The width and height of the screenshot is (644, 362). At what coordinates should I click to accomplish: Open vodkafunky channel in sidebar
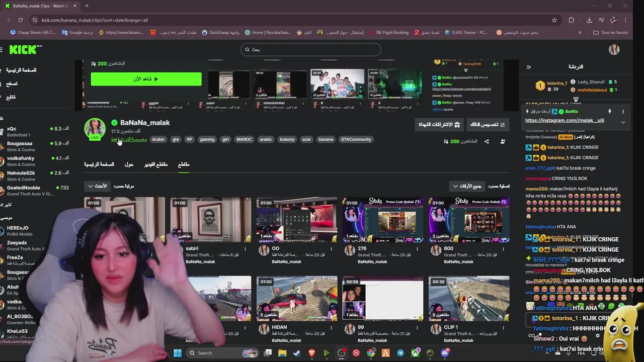point(34,161)
